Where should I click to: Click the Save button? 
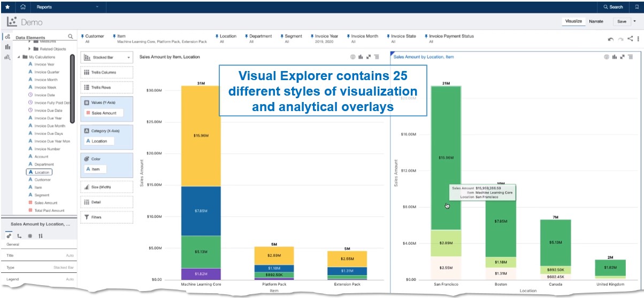(x=622, y=21)
